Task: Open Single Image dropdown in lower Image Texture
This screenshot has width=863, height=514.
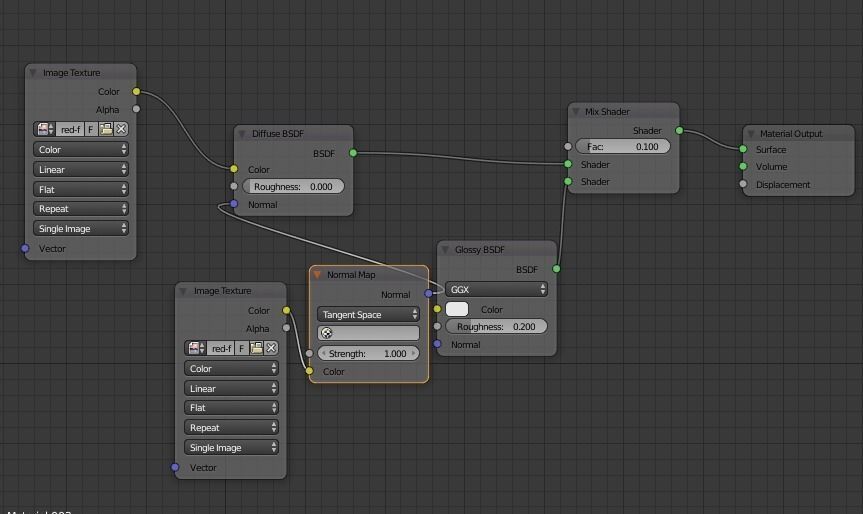Action: tap(231, 447)
